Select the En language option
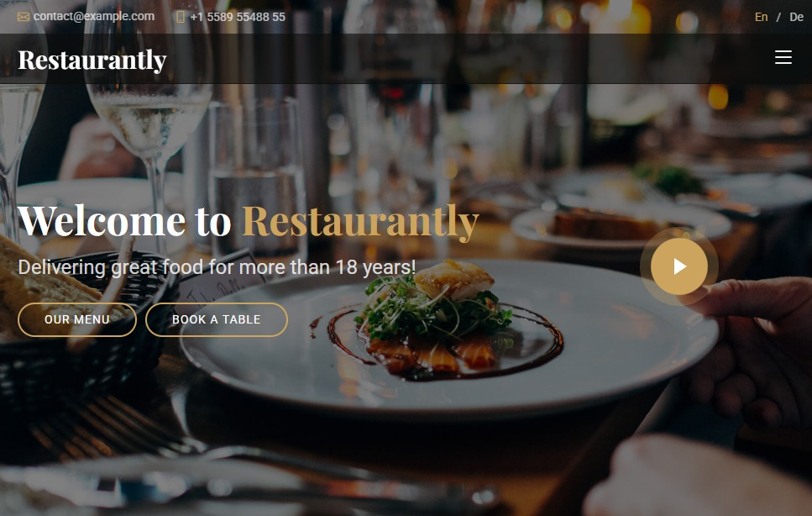Screen dimensions: 812x516 [x=762, y=17]
